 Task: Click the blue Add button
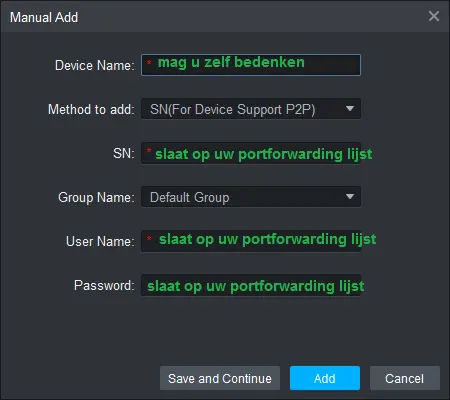(325, 378)
